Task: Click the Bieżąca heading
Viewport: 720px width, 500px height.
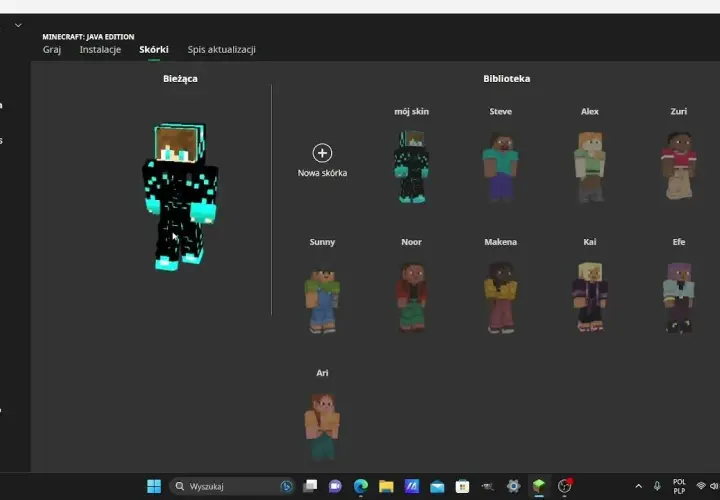Action: [x=180, y=79]
